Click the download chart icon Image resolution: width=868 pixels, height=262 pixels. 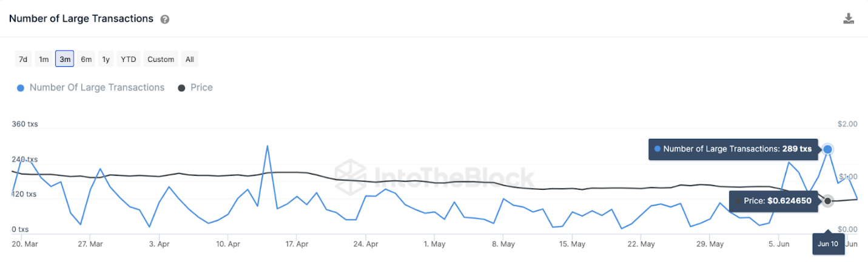pos(849,18)
